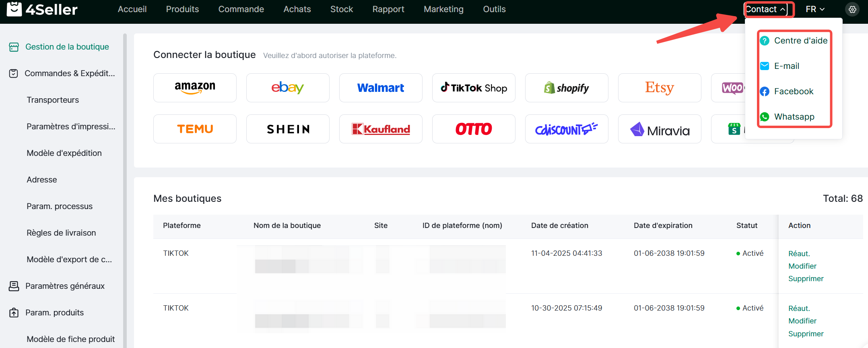868x348 pixels.
Task: Click Modifier for the second TIKTOK shop
Action: pos(802,321)
